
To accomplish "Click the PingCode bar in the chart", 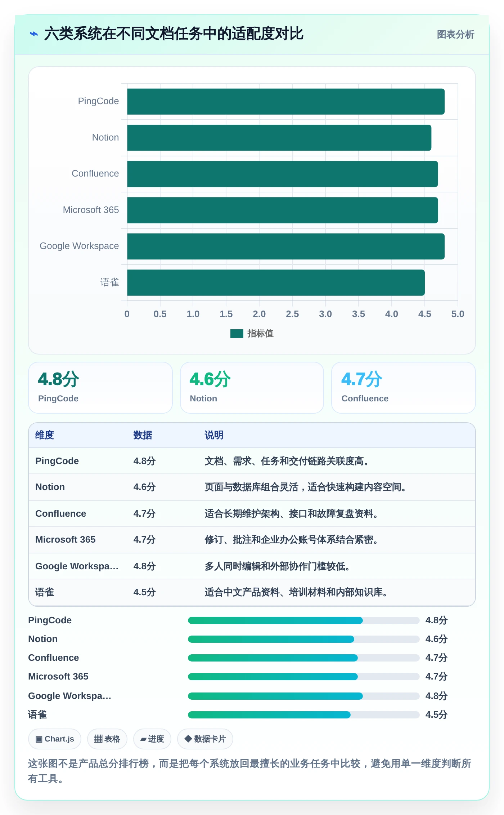I will tap(286, 102).
